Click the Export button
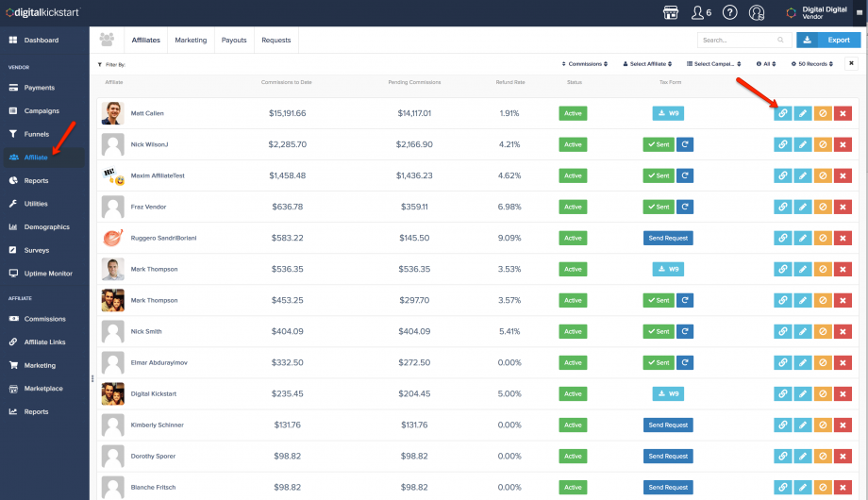Screen dimensions: 868x500 [x=828, y=41]
